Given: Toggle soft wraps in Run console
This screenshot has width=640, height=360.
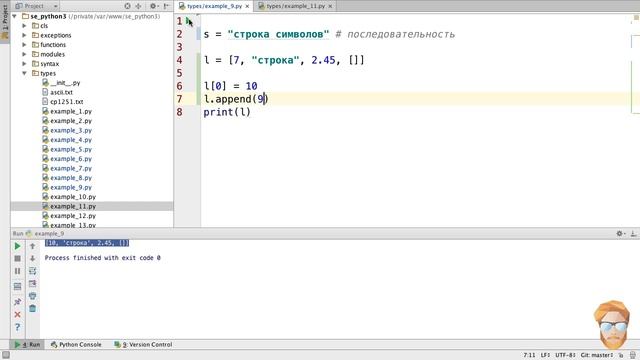Looking at the screenshot, I should pyautogui.click(x=33, y=271).
